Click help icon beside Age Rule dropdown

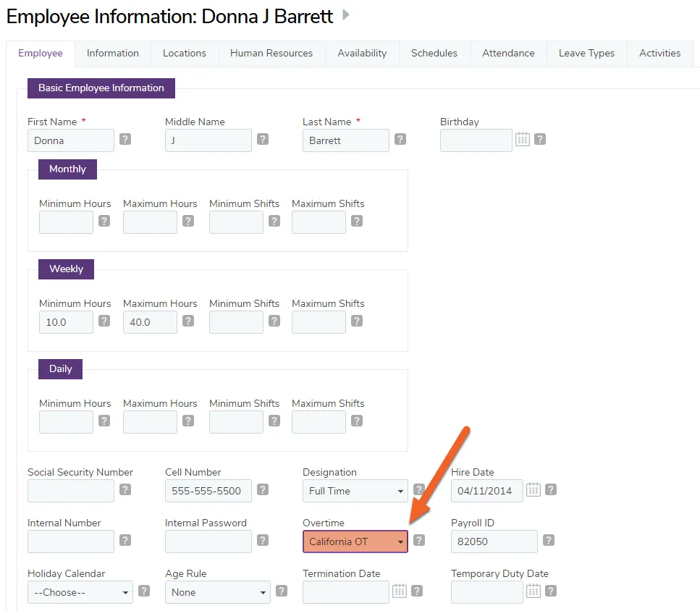282,591
